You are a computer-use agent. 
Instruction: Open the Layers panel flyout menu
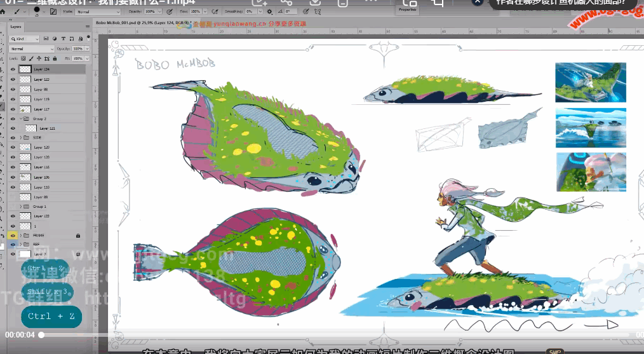(87, 27)
